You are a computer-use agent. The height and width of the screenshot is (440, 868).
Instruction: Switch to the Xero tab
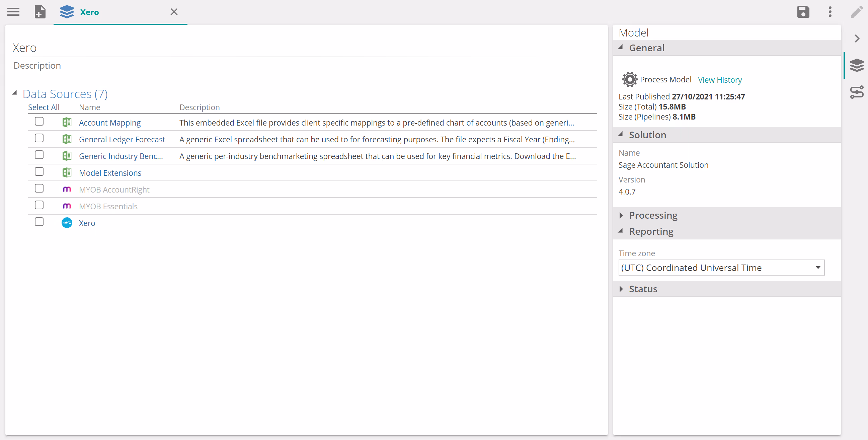coord(90,12)
